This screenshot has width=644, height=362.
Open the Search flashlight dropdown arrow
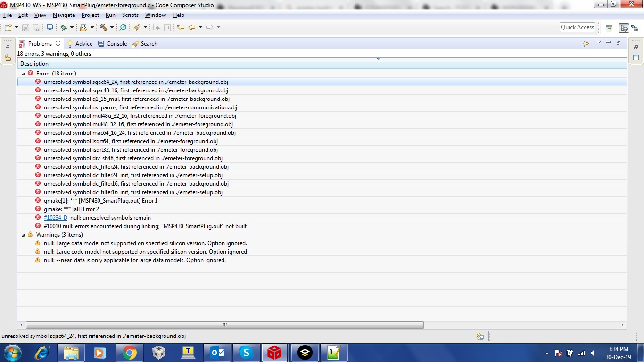pos(145,27)
